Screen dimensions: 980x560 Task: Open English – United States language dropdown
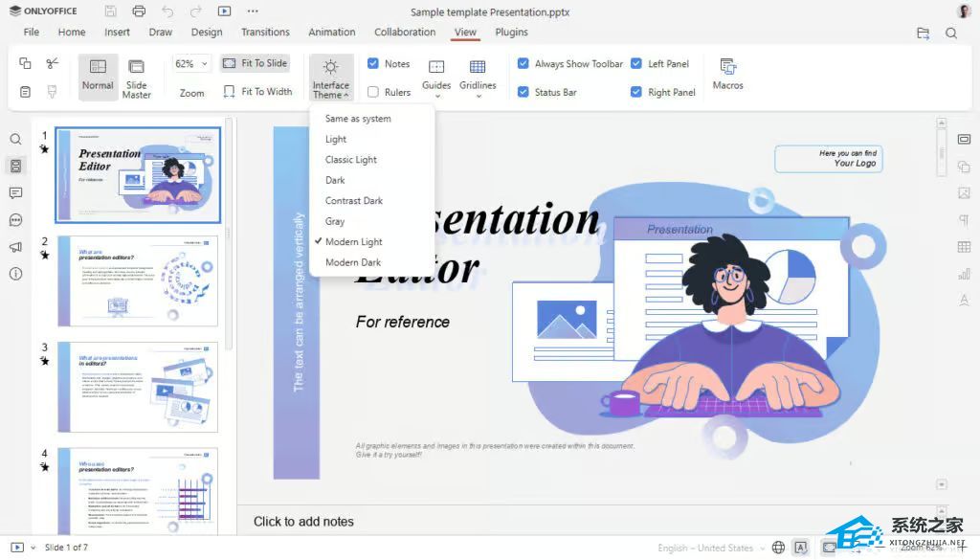click(x=711, y=549)
